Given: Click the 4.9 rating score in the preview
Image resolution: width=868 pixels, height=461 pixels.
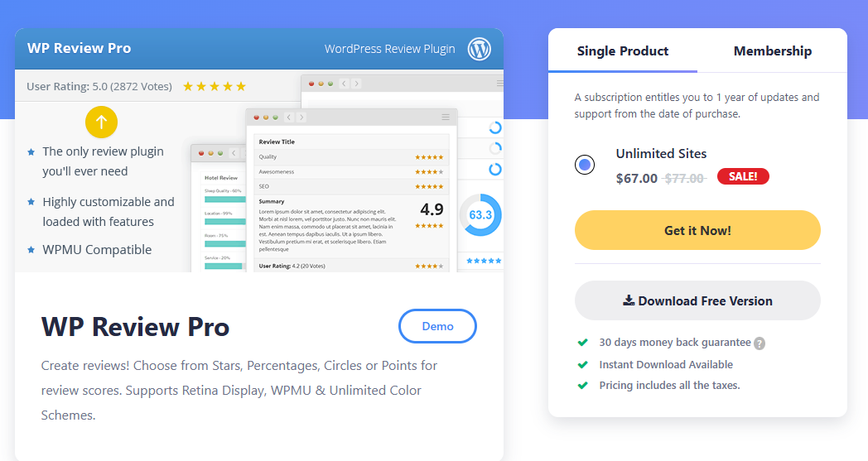Looking at the screenshot, I should (x=431, y=209).
